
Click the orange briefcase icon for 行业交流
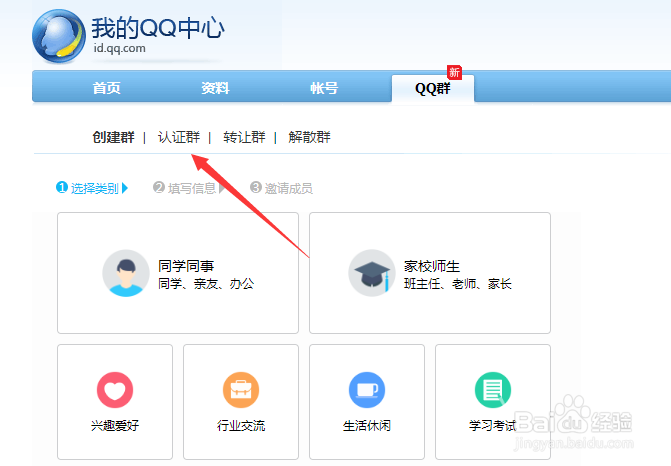pos(241,390)
